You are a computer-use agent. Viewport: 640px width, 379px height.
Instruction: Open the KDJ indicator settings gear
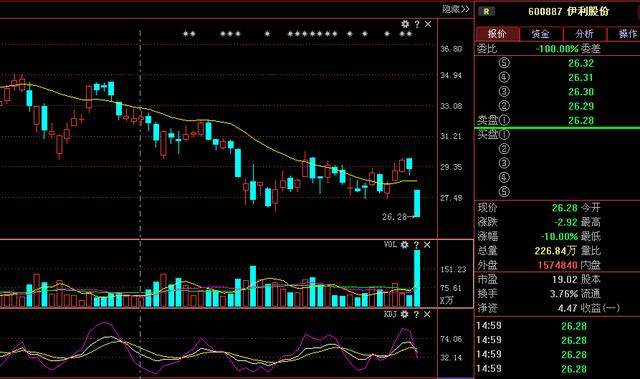404,315
